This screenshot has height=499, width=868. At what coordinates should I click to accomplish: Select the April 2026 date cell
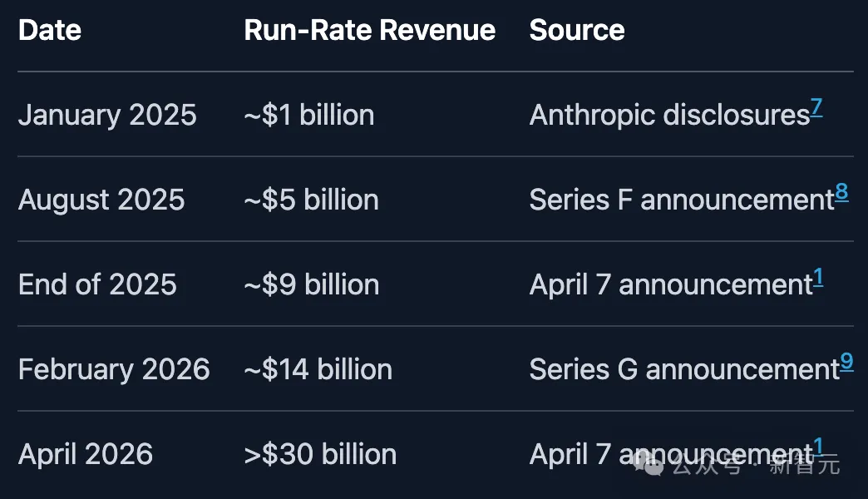click(x=86, y=454)
